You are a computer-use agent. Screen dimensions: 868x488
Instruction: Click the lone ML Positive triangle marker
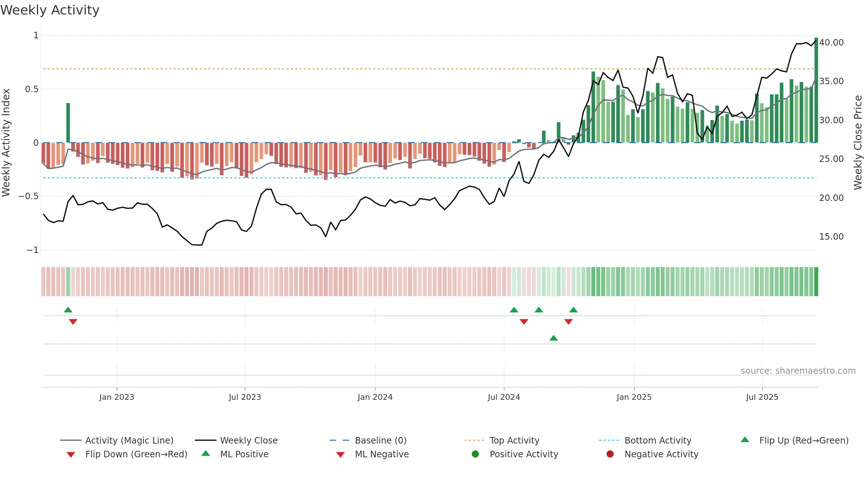pos(554,338)
